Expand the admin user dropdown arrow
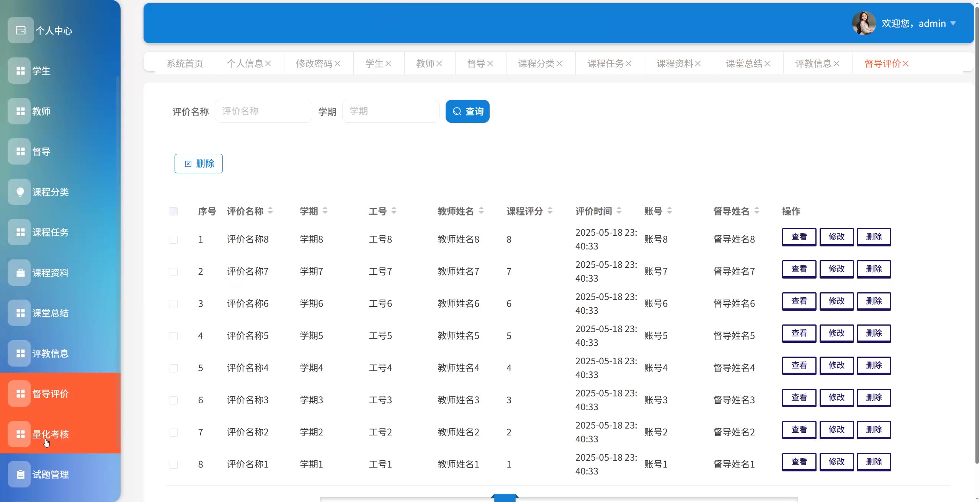Viewport: 980px width, 502px height. pyautogui.click(x=953, y=23)
